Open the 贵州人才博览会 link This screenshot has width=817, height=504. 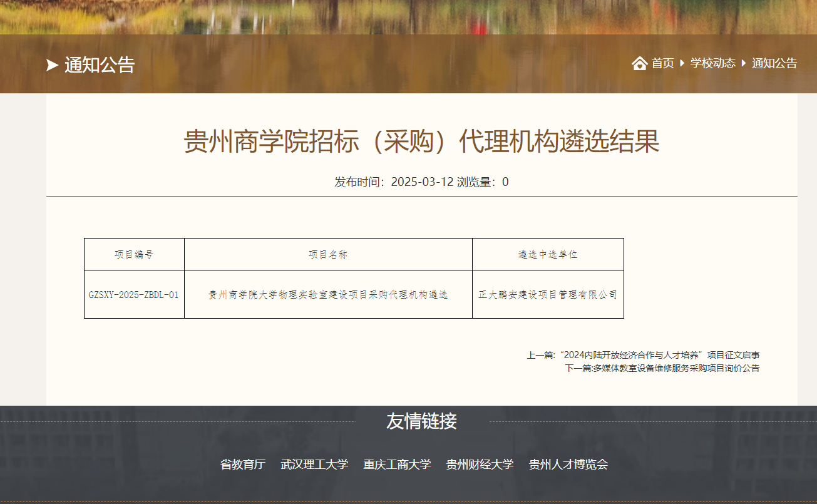click(568, 465)
